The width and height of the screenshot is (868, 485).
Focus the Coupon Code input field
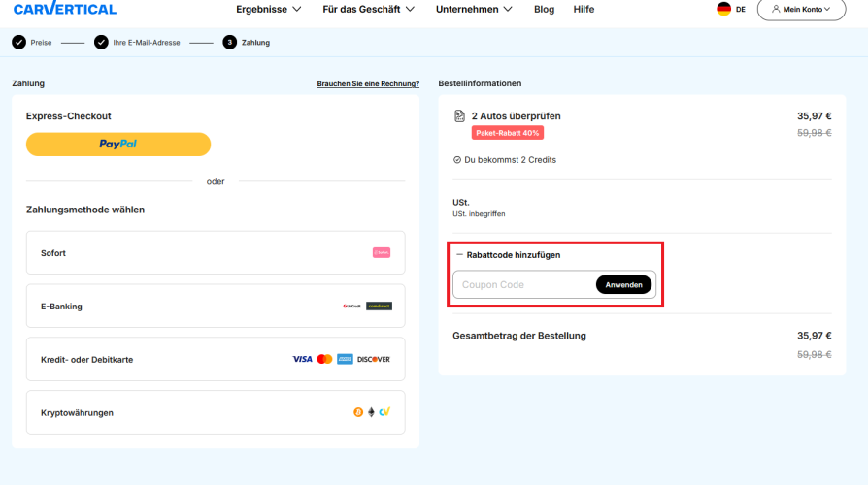[523, 285]
